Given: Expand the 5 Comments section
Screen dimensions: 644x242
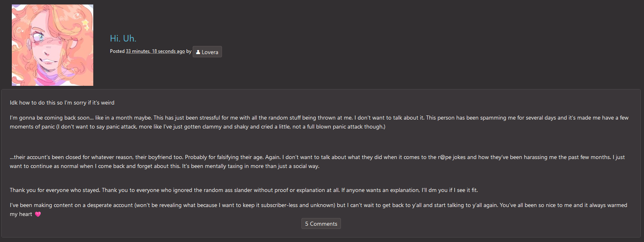Looking at the screenshot, I should point(321,224).
